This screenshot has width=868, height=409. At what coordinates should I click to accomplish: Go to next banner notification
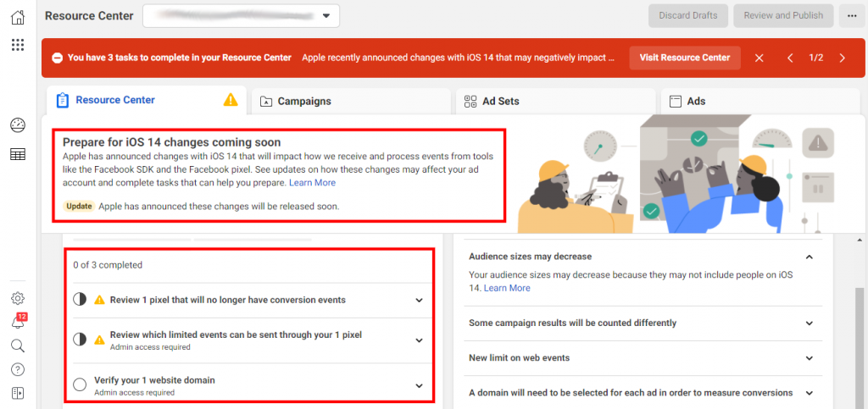842,58
